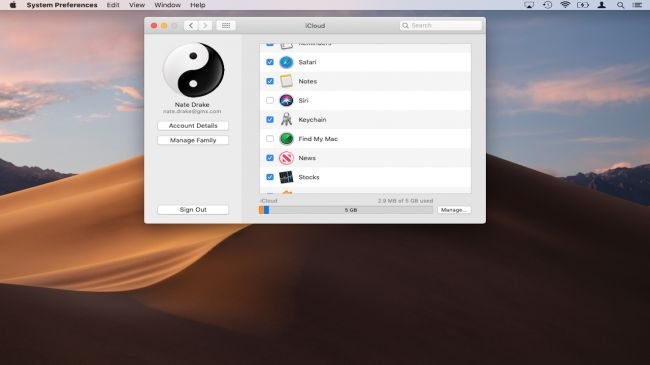The image size is (650, 365).
Task: Open Notification Center list icon
Action: (x=637, y=5)
